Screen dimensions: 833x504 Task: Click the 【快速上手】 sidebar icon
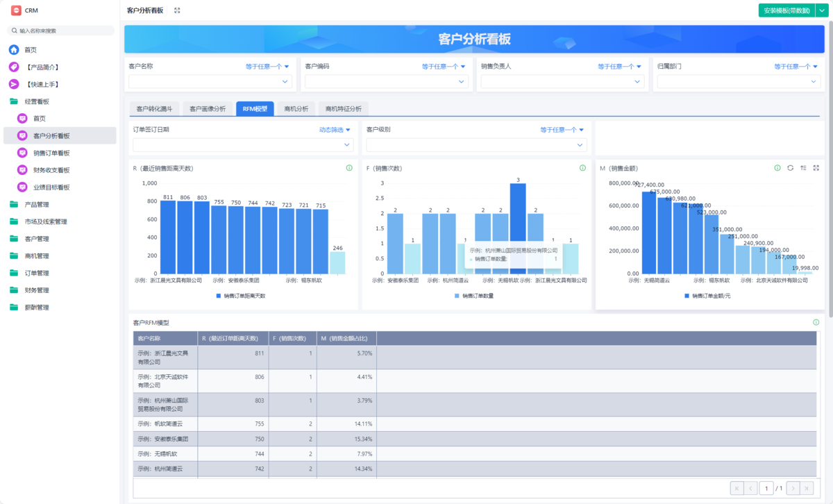point(14,84)
